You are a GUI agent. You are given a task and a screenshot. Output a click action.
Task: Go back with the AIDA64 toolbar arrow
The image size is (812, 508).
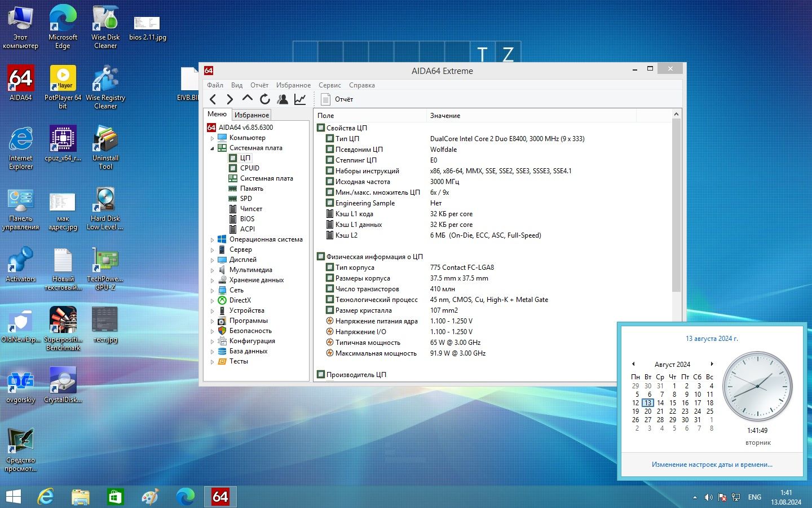click(213, 99)
